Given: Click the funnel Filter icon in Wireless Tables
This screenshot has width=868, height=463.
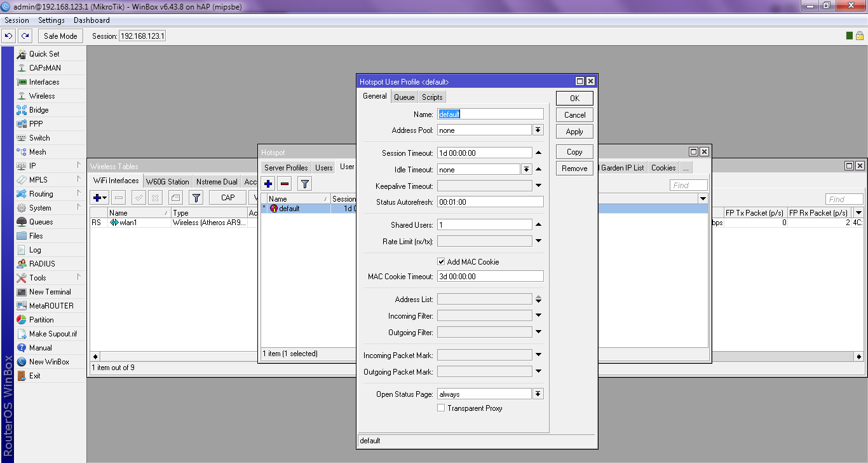Looking at the screenshot, I should pyautogui.click(x=196, y=198).
